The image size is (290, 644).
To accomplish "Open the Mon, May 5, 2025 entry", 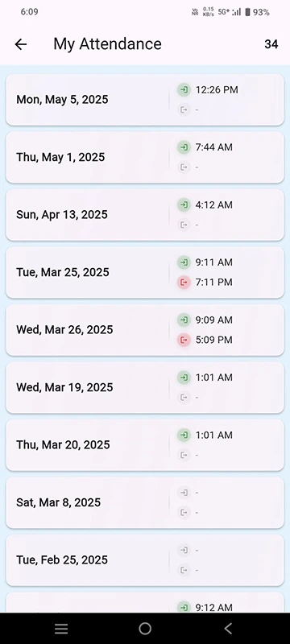I will coord(145,100).
